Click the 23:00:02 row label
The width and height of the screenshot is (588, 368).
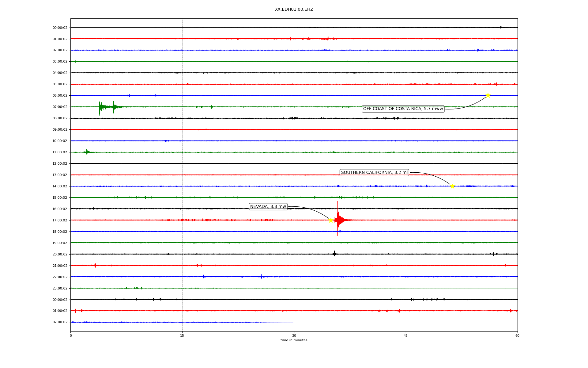(60, 288)
